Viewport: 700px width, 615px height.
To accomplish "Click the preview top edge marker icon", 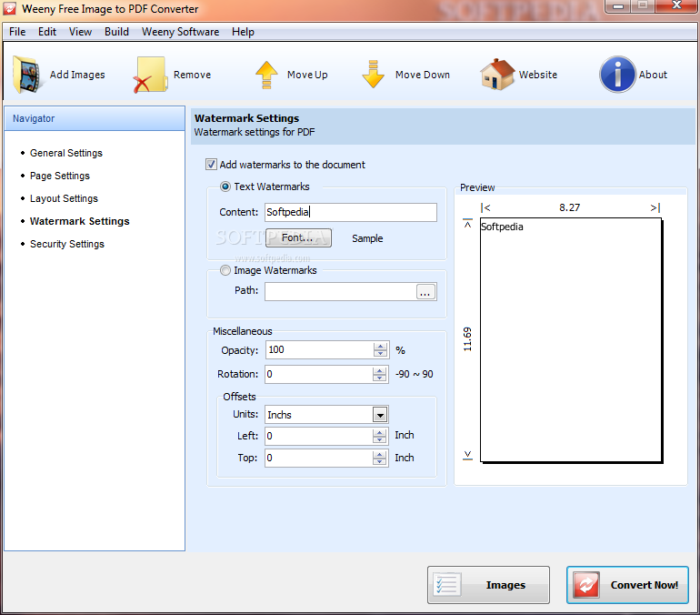I will 467,223.
